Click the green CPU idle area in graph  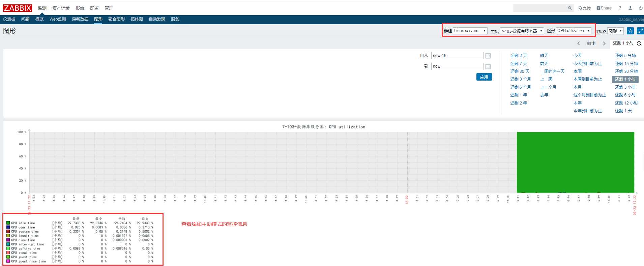click(575, 162)
